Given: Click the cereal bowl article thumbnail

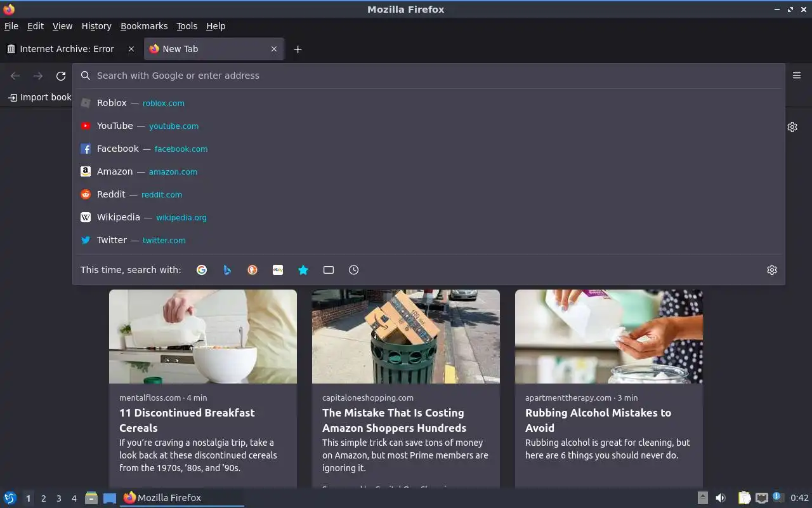Looking at the screenshot, I should coord(203,337).
